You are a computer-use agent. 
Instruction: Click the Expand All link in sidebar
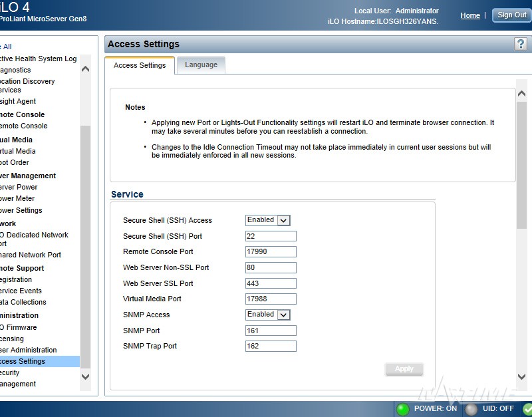(6, 47)
